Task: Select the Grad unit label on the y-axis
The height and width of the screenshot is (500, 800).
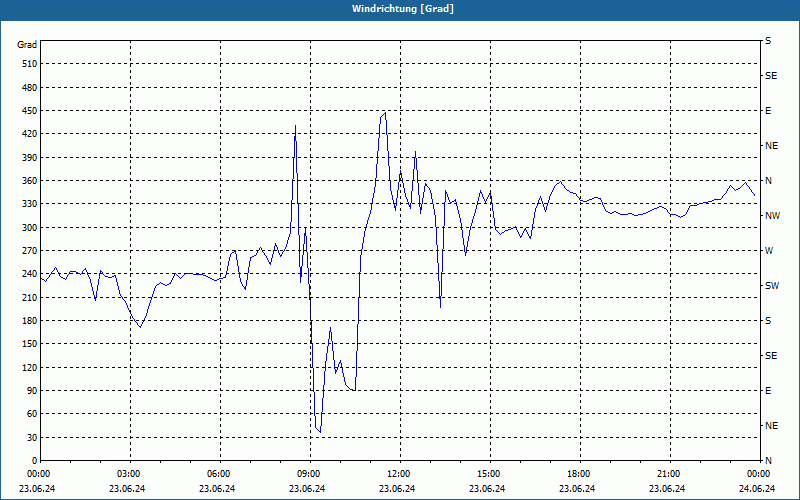Action: coord(27,45)
